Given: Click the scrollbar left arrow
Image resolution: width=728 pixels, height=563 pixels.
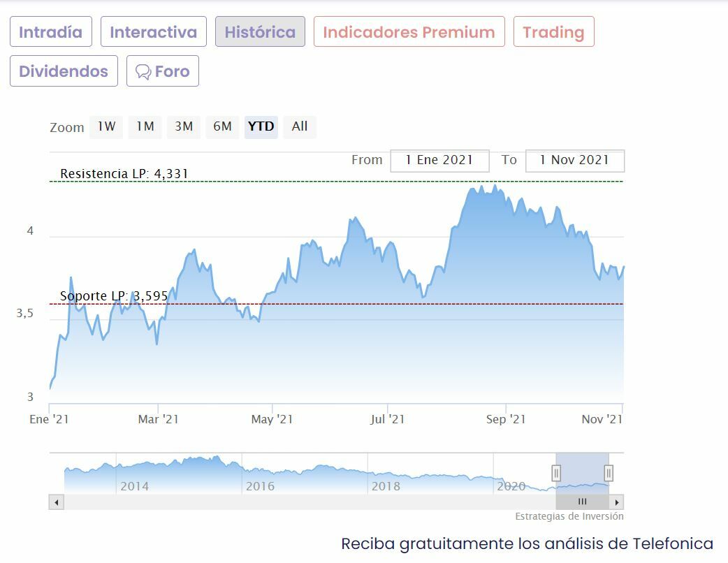Looking at the screenshot, I should tap(57, 502).
